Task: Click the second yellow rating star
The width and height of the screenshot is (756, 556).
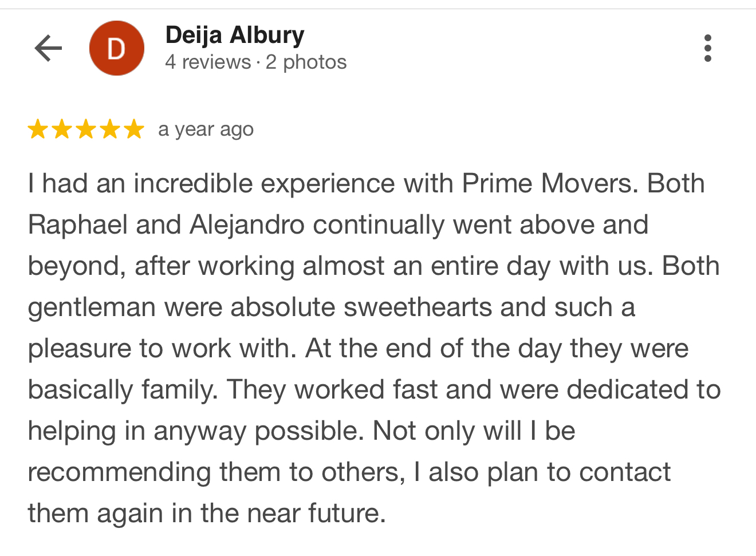Action: 62,129
